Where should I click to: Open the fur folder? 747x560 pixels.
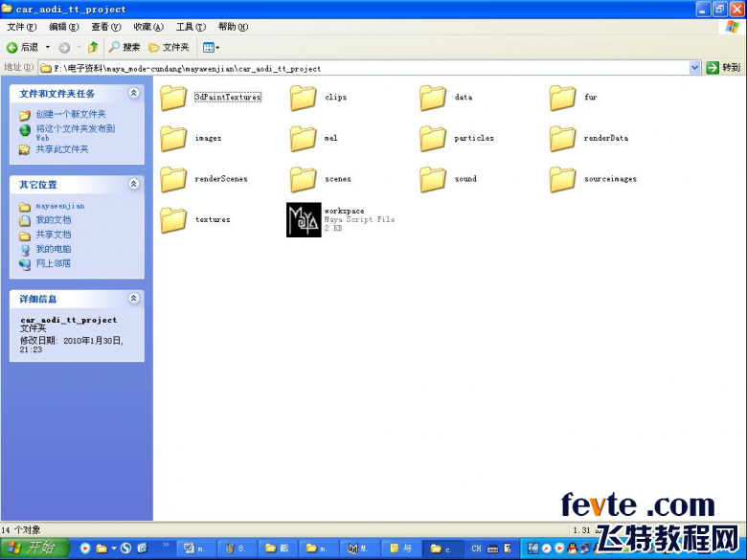[573, 98]
